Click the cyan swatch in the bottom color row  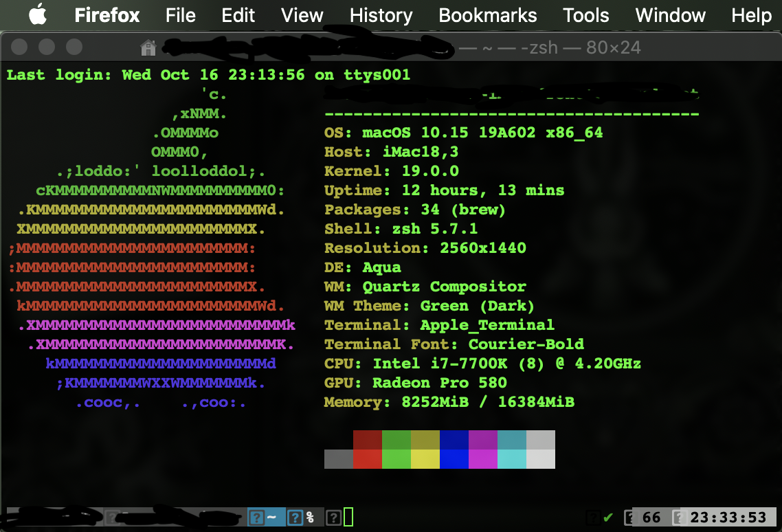(512, 459)
